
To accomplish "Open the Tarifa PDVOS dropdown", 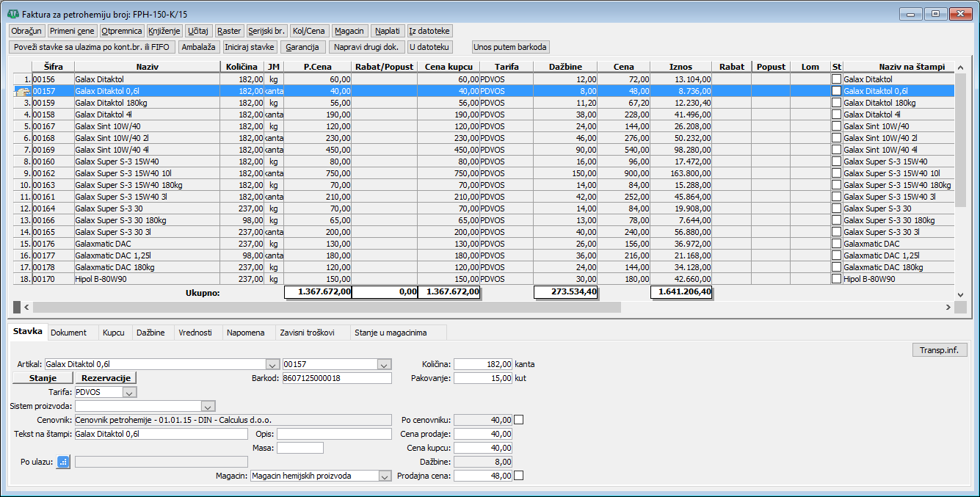I will click(130, 392).
